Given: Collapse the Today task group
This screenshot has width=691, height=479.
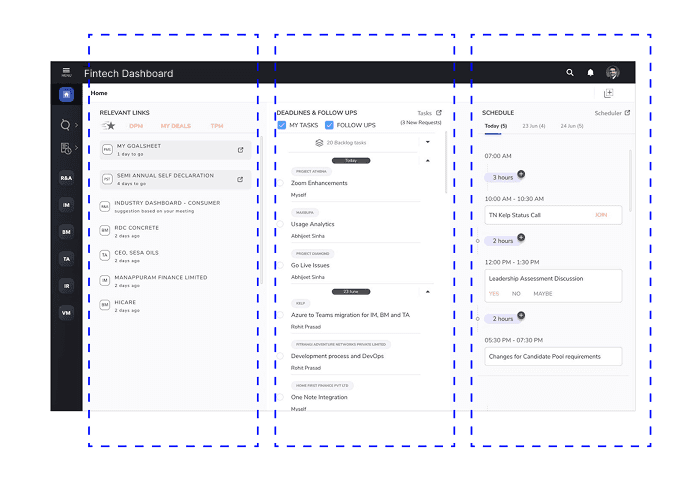Looking at the screenshot, I should tap(427, 161).
